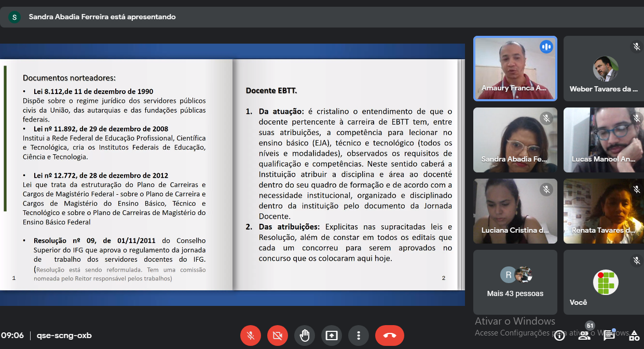The width and height of the screenshot is (644, 349).
Task: Select Amaury Franca's video tile
Action: pos(515,68)
